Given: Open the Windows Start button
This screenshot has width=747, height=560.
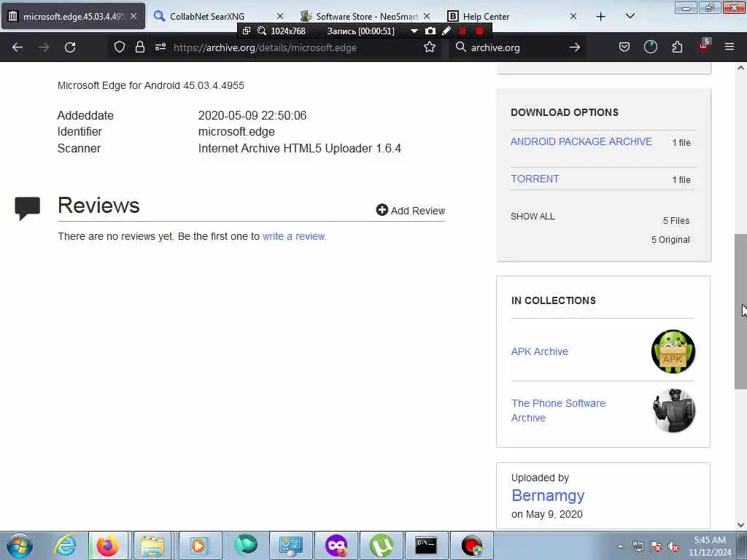Looking at the screenshot, I should [20, 545].
